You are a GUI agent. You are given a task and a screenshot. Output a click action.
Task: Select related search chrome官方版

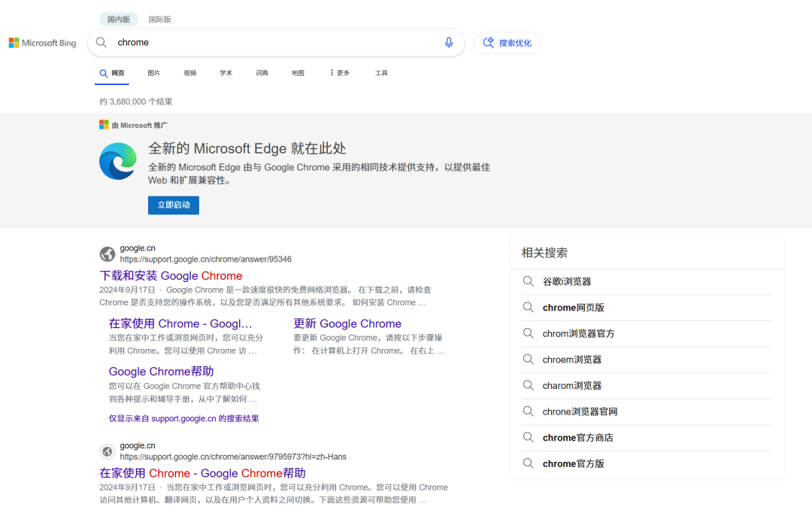coord(573,464)
